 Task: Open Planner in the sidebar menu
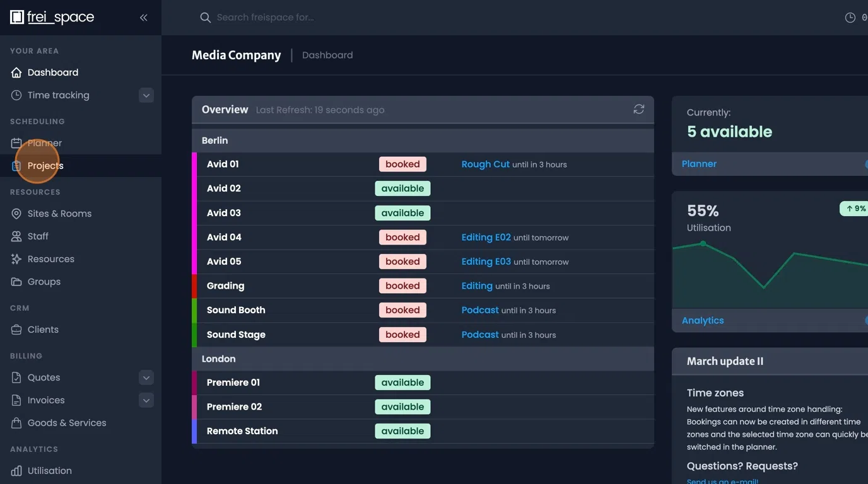click(x=44, y=143)
